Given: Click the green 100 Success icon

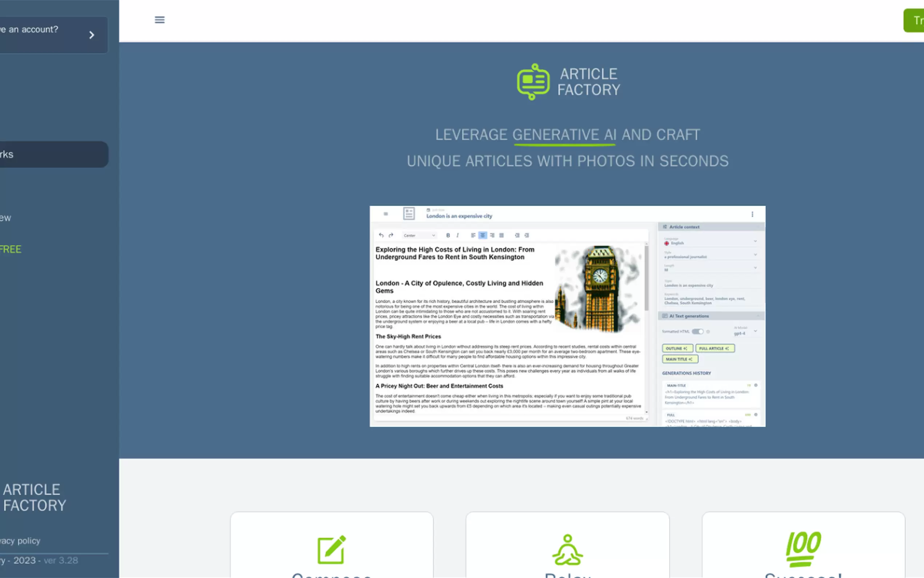Looking at the screenshot, I should 803,549.
